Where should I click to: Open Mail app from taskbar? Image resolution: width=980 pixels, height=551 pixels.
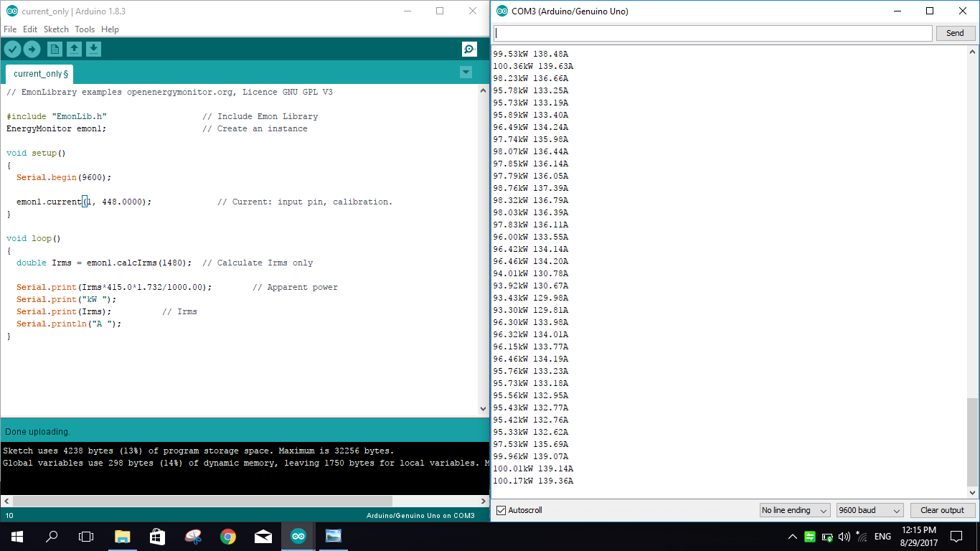coord(263,536)
